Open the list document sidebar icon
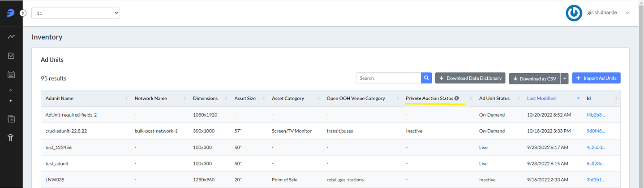This screenshot has width=644, height=188. [11, 119]
